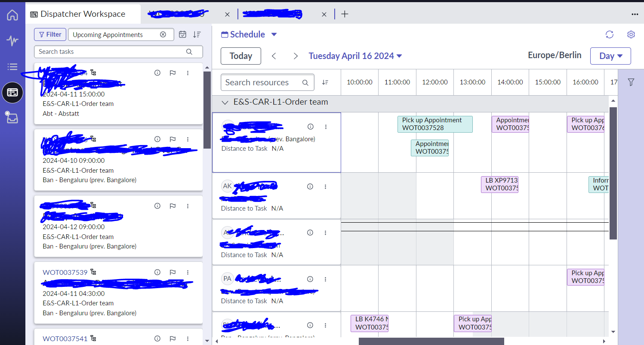Open schedule settings gear
Screen dimensions: 644x345
click(x=631, y=34)
